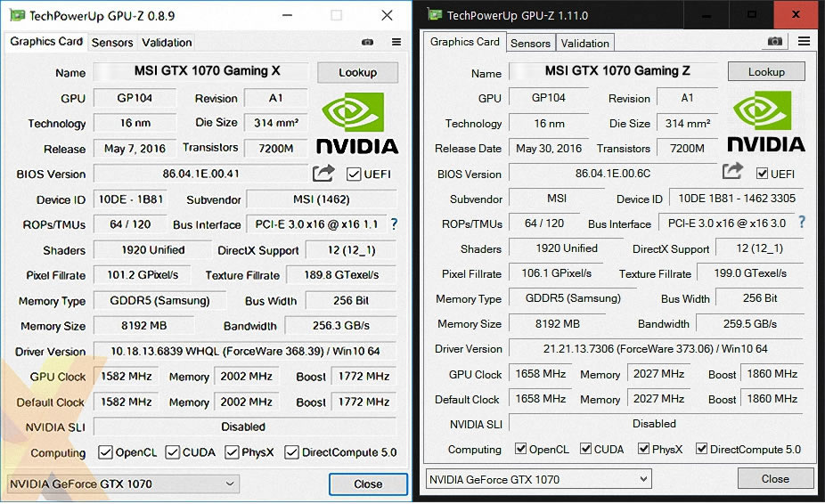Open the hamburger menu in GPU-Z 0.8.9
The width and height of the screenshot is (825, 504).
(396, 42)
